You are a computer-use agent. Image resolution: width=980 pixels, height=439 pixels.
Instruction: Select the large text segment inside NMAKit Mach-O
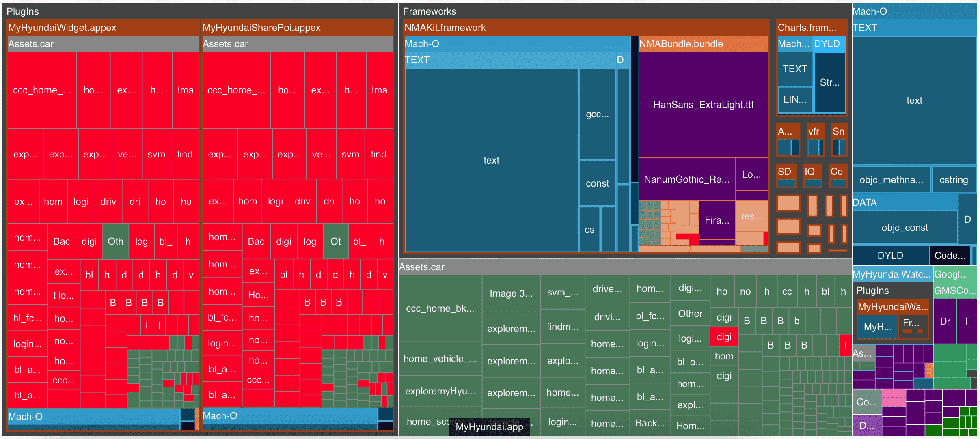point(491,160)
